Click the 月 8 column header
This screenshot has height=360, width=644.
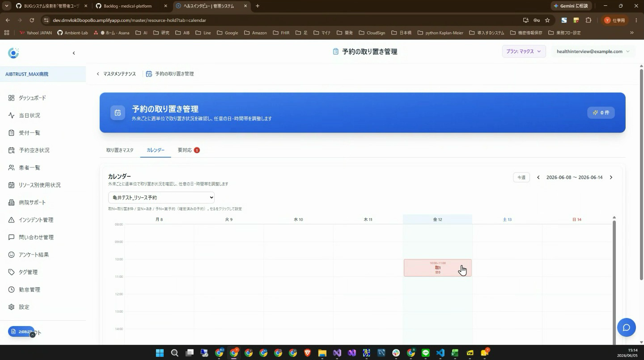point(159,219)
